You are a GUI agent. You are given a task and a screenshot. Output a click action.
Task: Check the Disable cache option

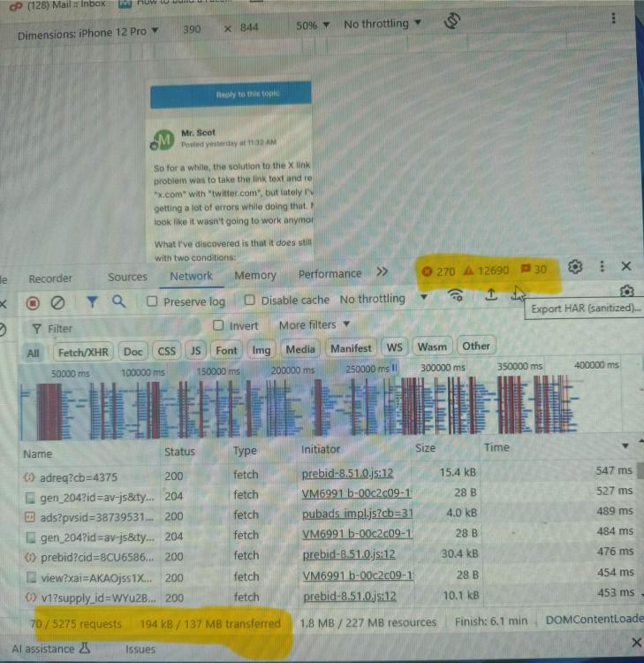pos(249,300)
